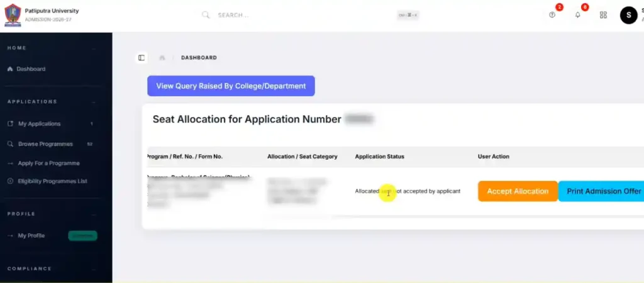
Task: Click the 52 count next to Browse Programmes
Action: coord(89,144)
